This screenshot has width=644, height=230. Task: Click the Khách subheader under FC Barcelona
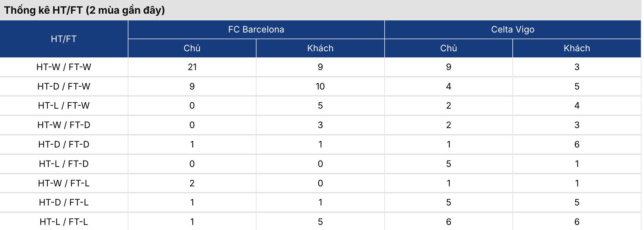(320, 48)
